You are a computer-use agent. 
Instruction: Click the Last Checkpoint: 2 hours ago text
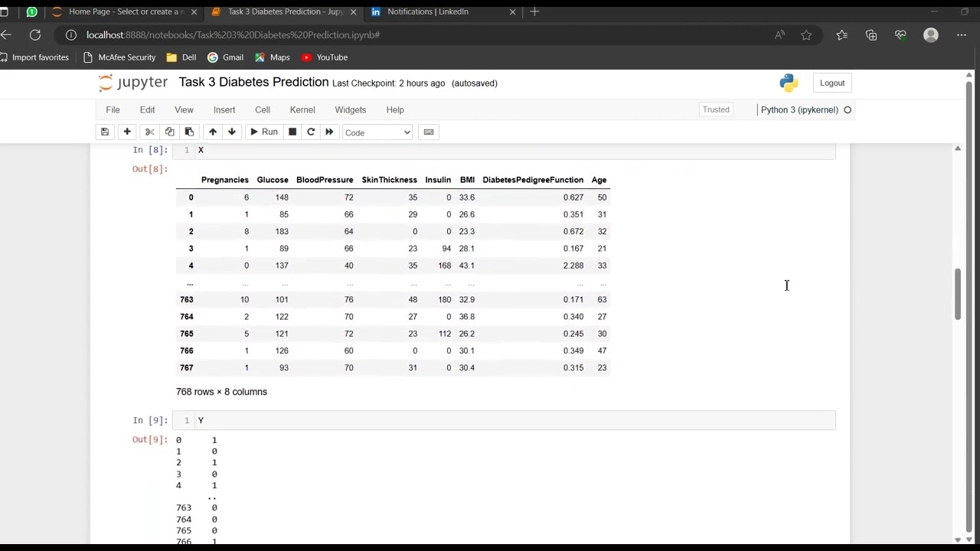388,83
